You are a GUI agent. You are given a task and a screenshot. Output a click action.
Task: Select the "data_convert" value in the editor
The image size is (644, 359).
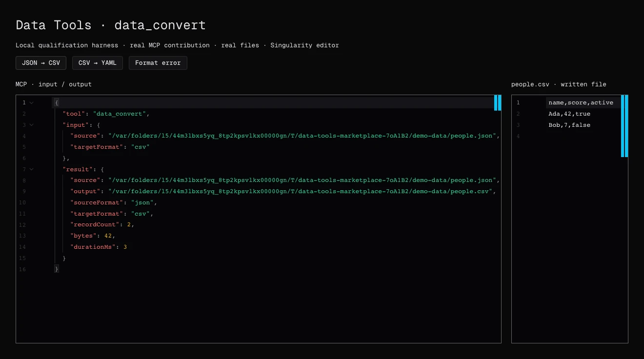tap(120, 114)
